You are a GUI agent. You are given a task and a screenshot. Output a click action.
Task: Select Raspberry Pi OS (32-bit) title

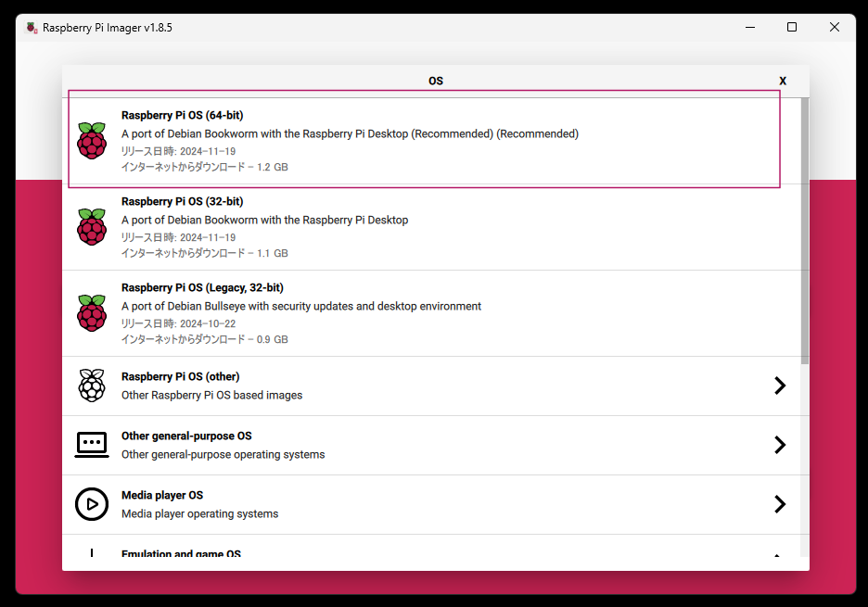(182, 201)
